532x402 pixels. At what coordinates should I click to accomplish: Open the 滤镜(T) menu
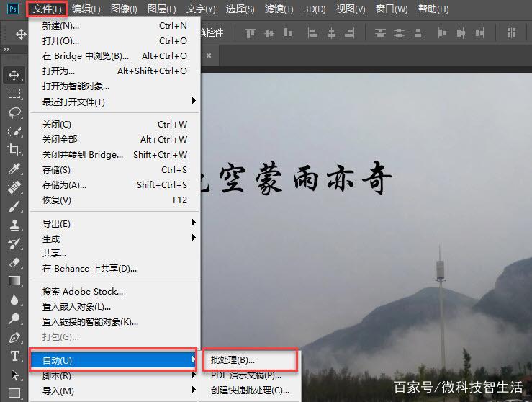279,9
